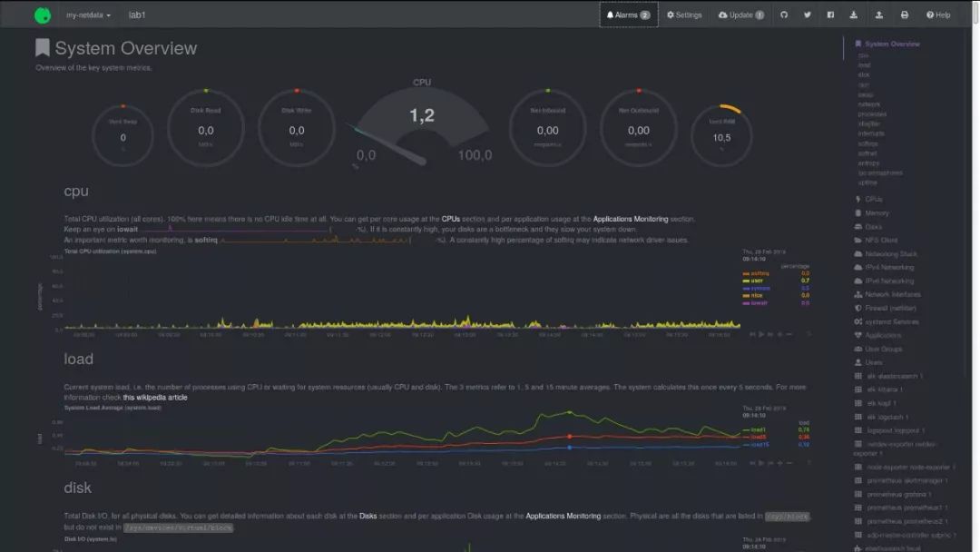This screenshot has width=980, height=552.
Task: Jump to network subsection in sidebar
Action: [869, 104]
